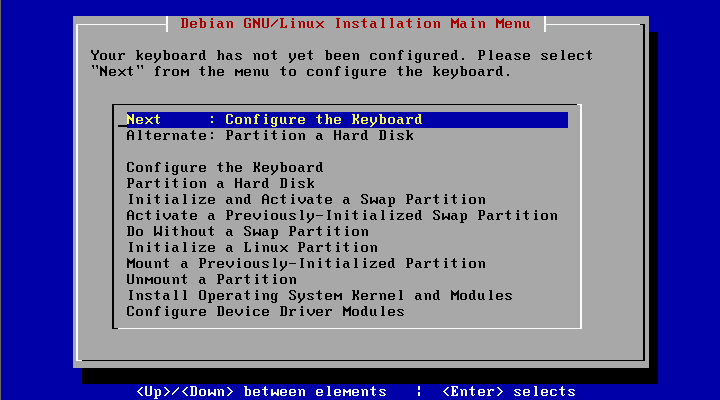Select 'Install Operating System Kernel and Modules'
This screenshot has height=400, width=720.
[320, 296]
